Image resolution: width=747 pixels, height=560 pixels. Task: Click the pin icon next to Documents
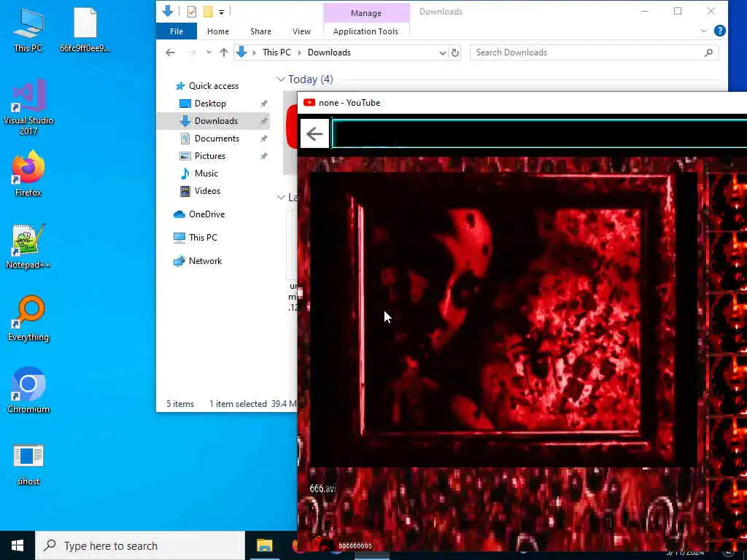[263, 139]
